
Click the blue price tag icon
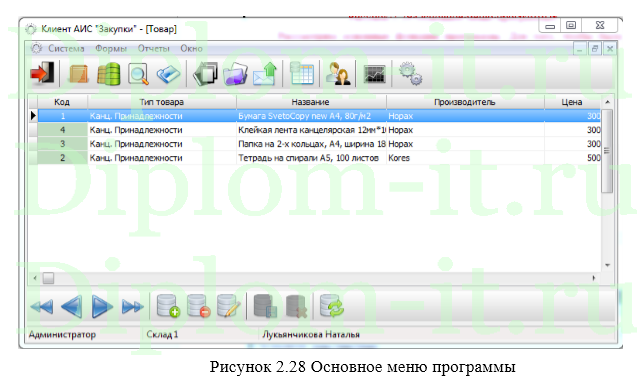pos(168,74)
